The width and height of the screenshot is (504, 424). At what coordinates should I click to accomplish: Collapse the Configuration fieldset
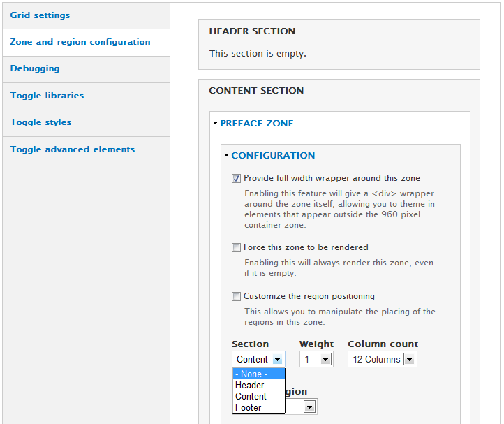[x=273, y=156]
